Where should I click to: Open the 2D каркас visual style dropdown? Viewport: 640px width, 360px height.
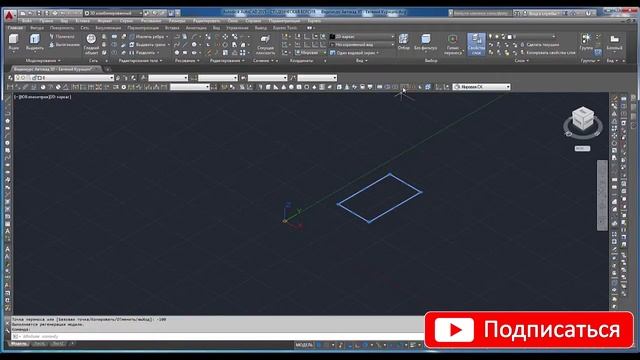(362, 36)
